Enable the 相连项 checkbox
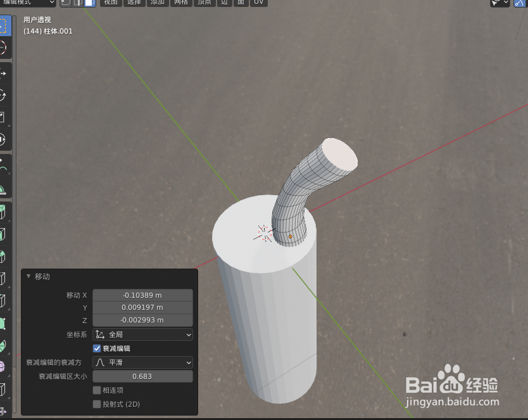The width and height of the screenshot is (528, 420). click(97, 390)
